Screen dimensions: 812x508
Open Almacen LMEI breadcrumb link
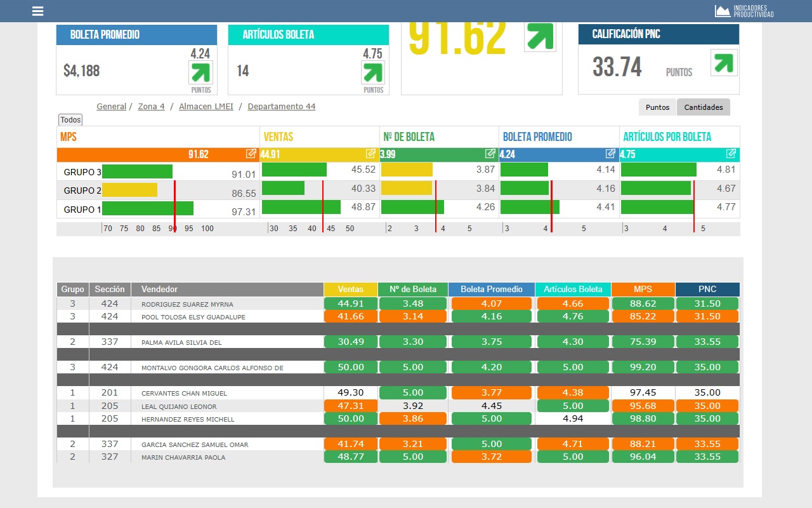[x=206, y=107]
